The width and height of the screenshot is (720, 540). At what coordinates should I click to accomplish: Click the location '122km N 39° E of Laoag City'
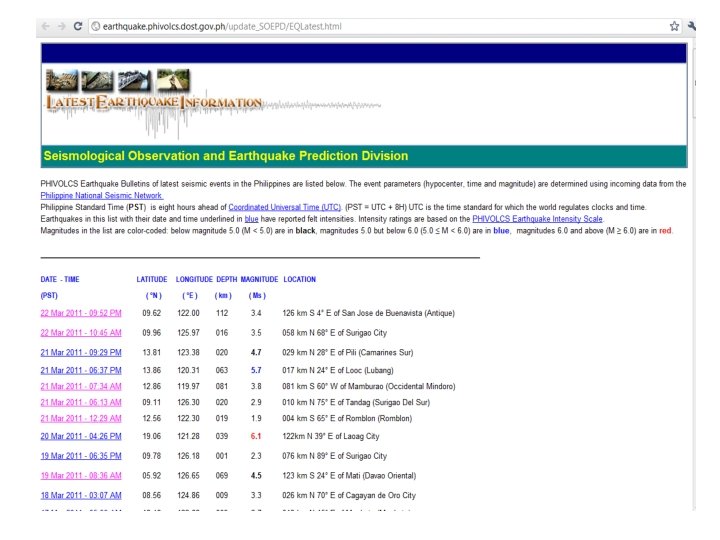click(x=331, y=436)
